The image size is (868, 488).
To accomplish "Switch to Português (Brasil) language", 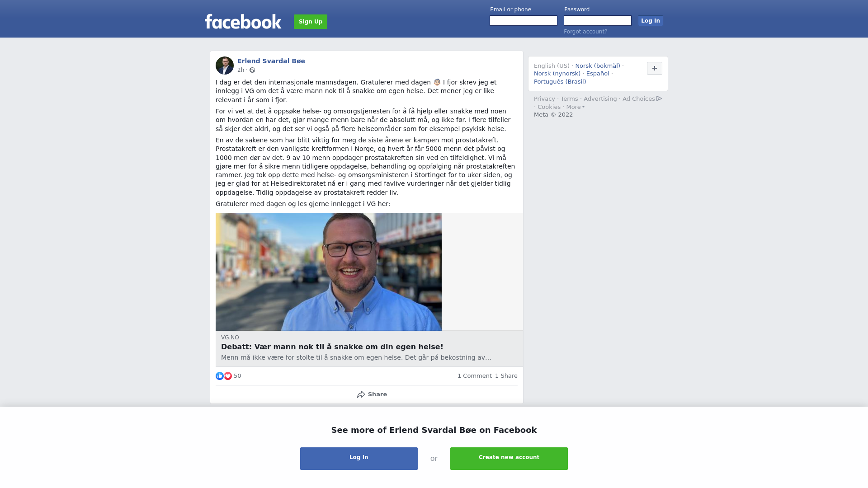I will [x=560, y=82].
